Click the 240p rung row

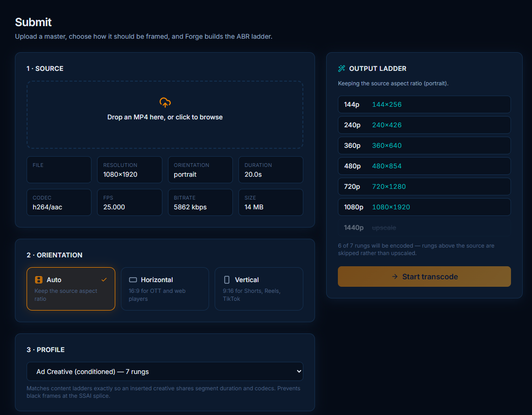(424, 125)
